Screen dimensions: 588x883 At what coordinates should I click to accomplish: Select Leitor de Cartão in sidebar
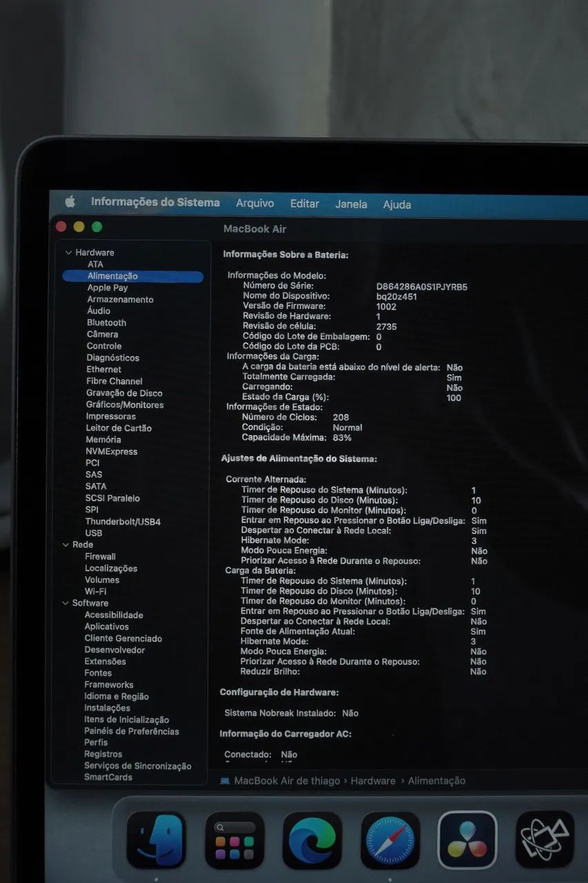(x=119, y=428)
